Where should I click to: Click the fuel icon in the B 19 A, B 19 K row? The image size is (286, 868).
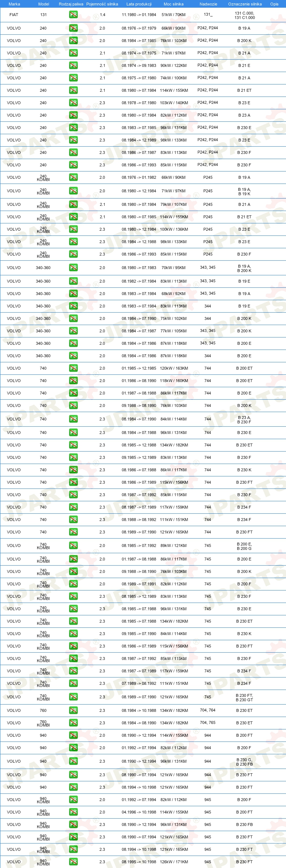pos(73,191)
